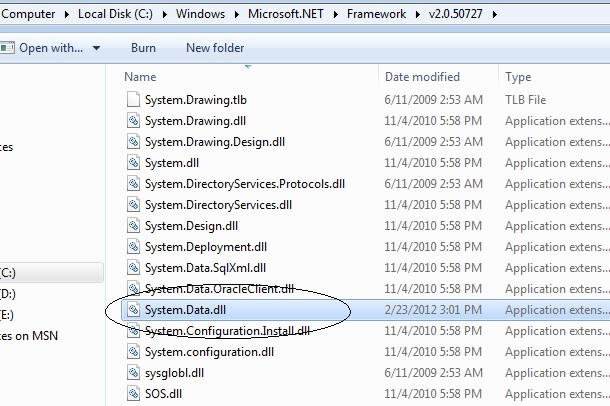Click the Burn toolbar button
This screenshot has width=610, height=406.
point(143,48)
